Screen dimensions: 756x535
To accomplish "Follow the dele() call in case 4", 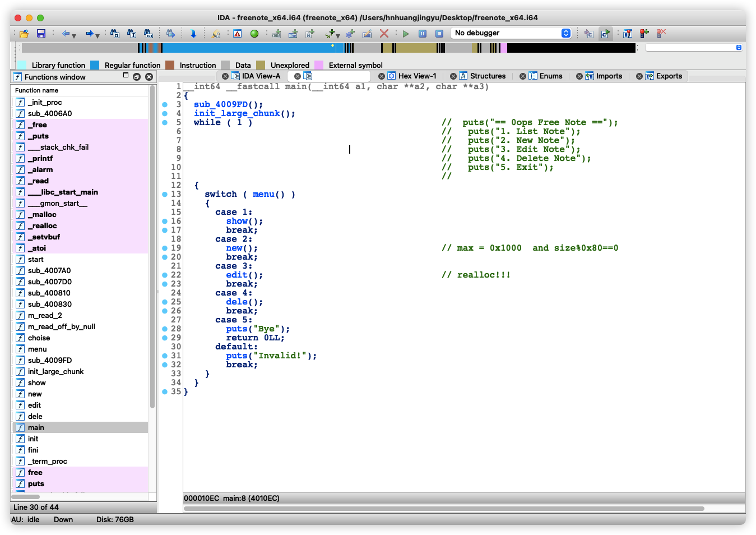I will click(236, 302).
